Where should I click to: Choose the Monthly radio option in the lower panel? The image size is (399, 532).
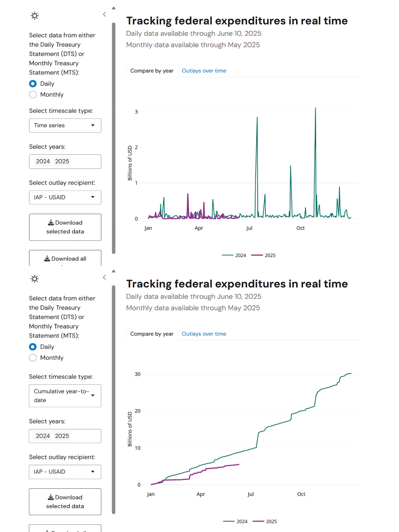[x=33, y=358]
